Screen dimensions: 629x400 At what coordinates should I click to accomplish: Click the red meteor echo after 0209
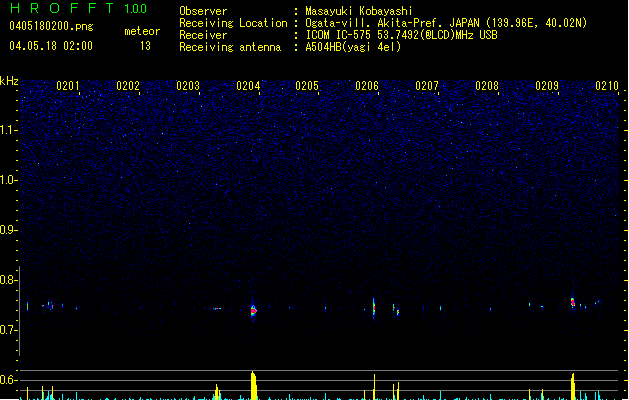click(x=573, y=302)
